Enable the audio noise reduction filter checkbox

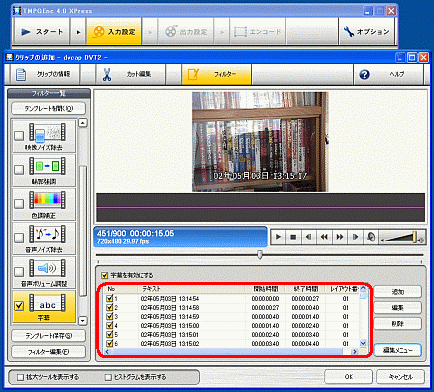19,237
